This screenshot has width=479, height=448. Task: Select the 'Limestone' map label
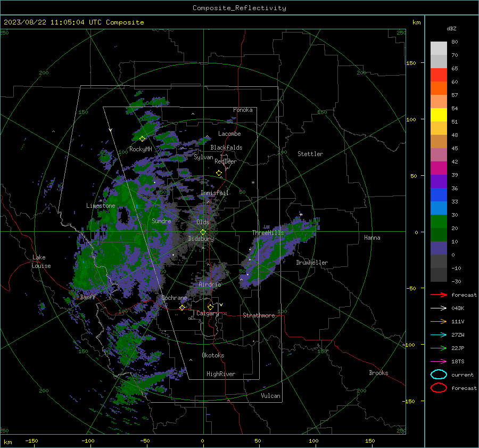tap(101, 206)
